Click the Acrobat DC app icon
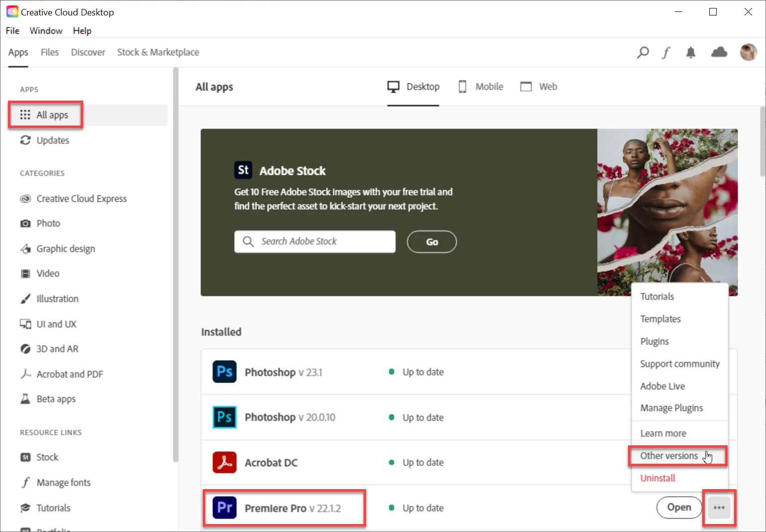Viewport: 766px width, 532px height. click(x=225, y=462)
